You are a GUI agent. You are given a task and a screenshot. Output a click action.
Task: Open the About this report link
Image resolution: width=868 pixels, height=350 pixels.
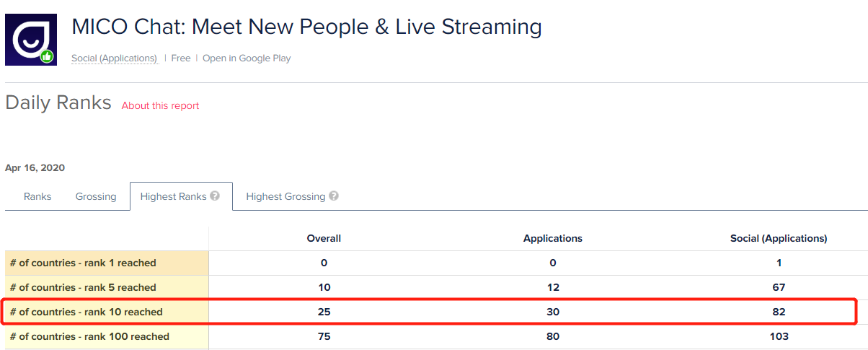click(x=160, y=105)
